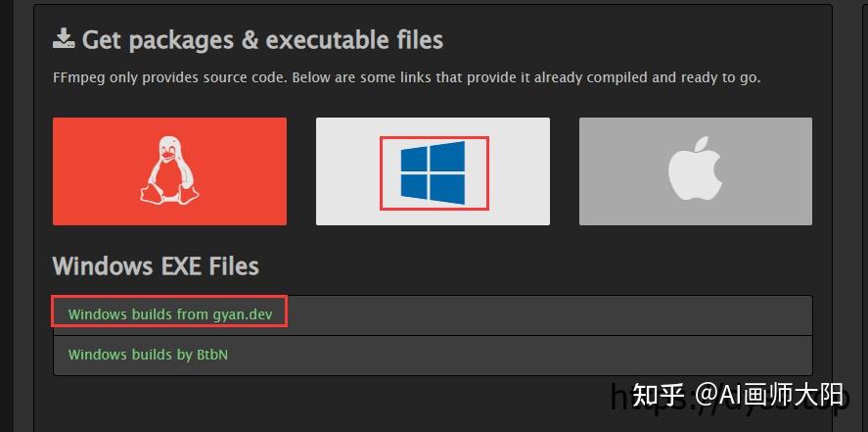Click empty right side of BtbN row
This screenshot has height=432, width=868.
click(587, 355)
